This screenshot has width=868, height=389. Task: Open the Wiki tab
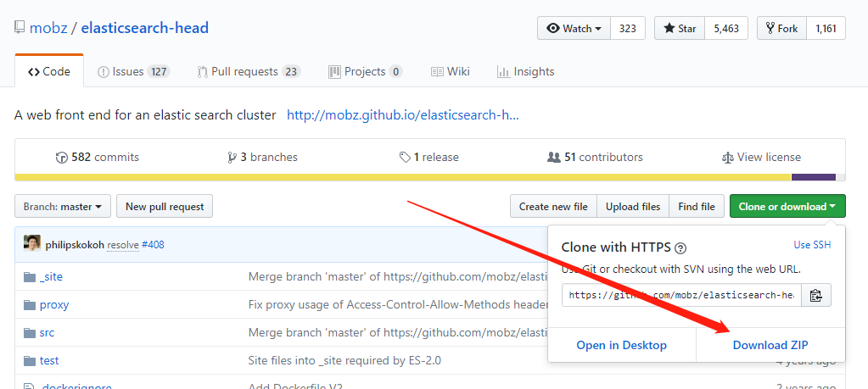click(x=450, y=72)
